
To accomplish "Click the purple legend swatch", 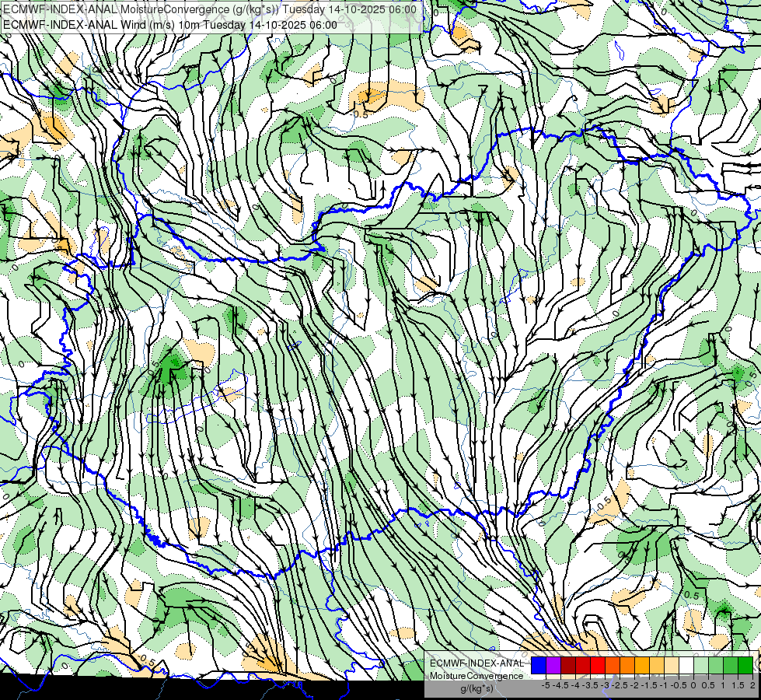I will (553, 666).
